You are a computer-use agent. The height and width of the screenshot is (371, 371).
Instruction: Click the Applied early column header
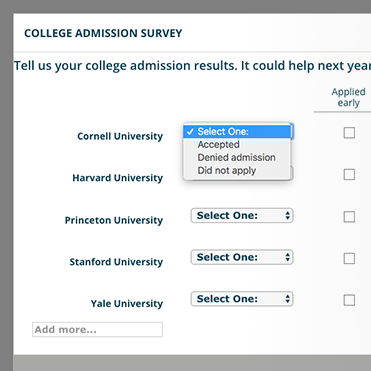[348, 97]
